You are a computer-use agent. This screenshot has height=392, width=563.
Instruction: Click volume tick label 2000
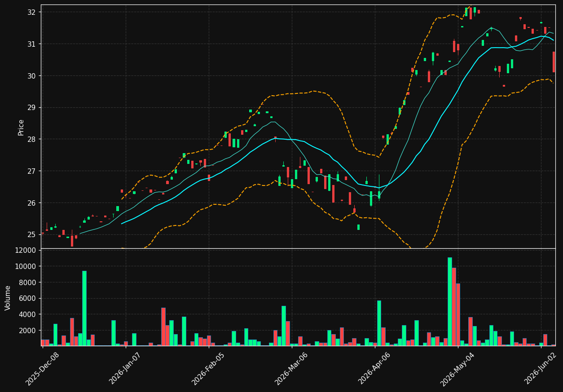coord(27,330)
